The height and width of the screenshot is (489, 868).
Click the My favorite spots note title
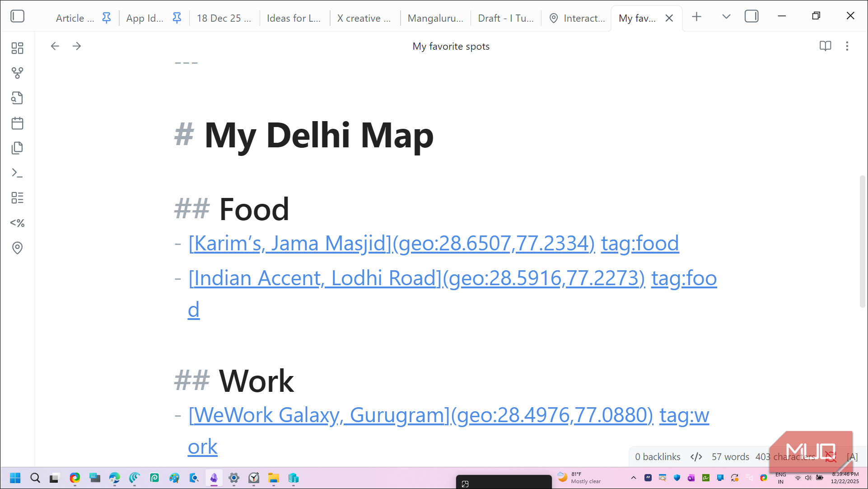coord(451,46)
